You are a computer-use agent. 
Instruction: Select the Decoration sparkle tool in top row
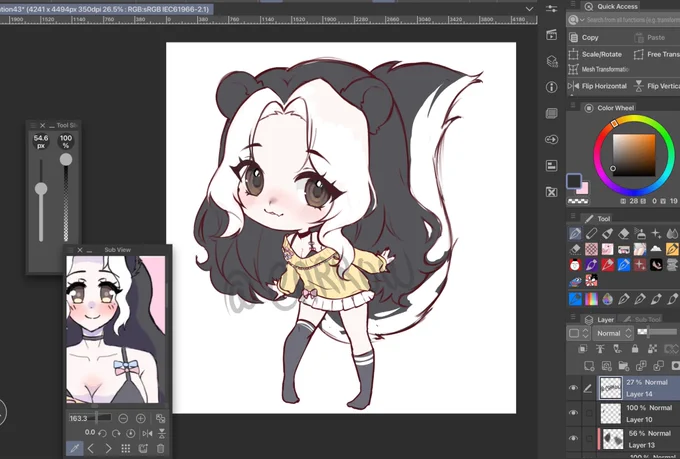656,234
